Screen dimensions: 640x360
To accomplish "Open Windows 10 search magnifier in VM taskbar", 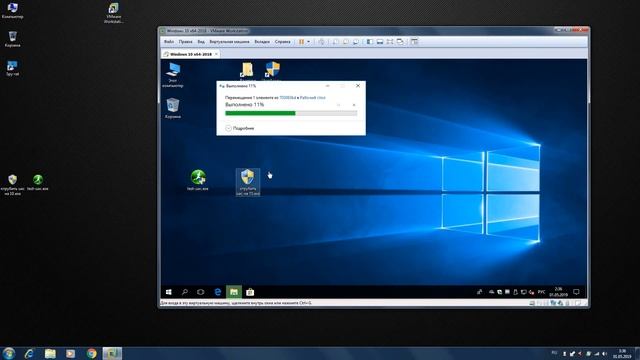I will point(184,292).
